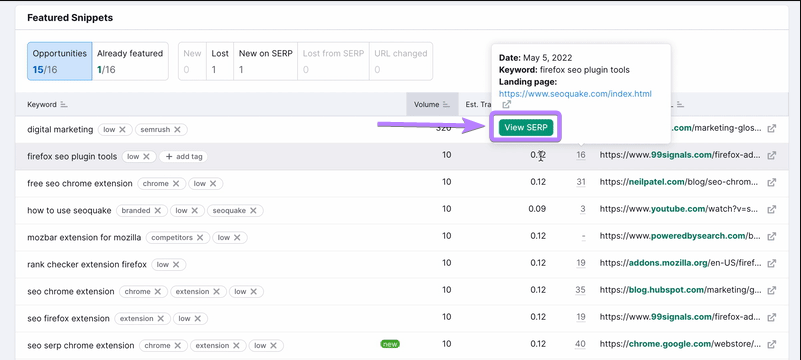
Task: Open seoquake.com/index.html landing page link
Action: click(575, 94)
